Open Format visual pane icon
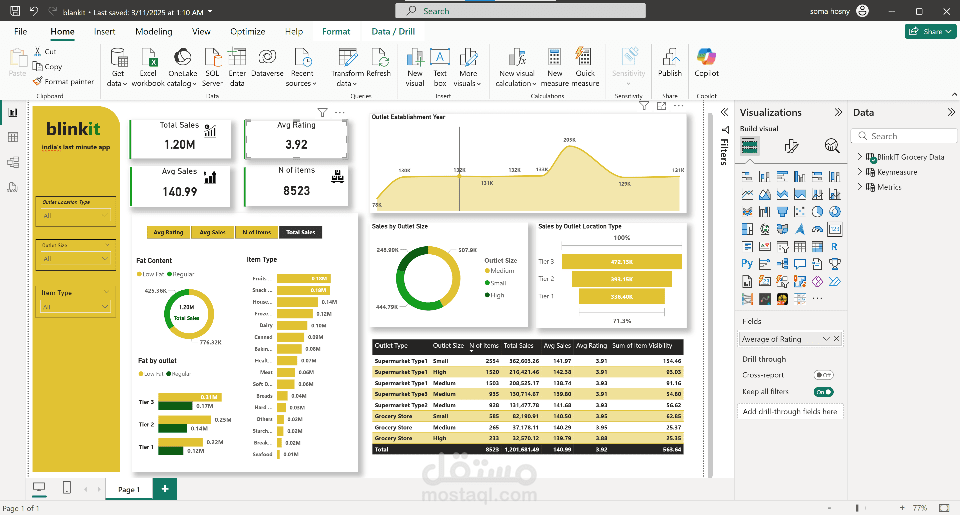 pos(791,146)
